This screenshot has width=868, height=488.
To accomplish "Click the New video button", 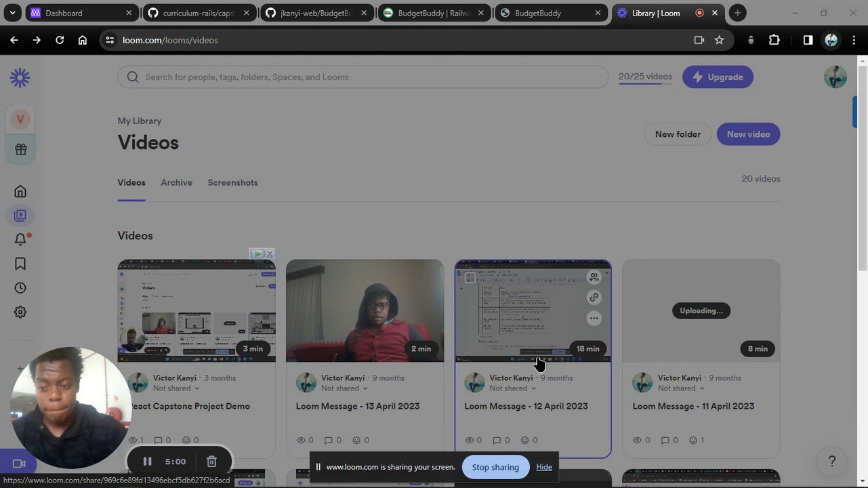I will [748, 134].
